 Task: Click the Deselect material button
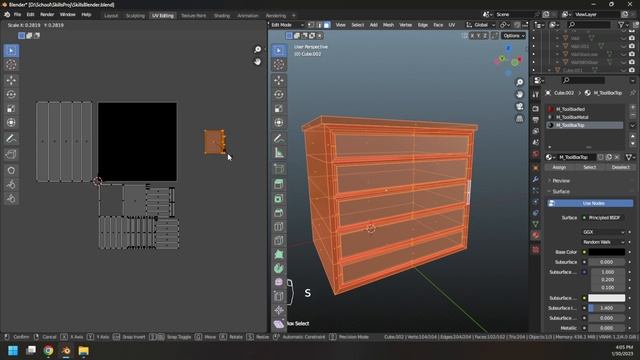point(620,167)
